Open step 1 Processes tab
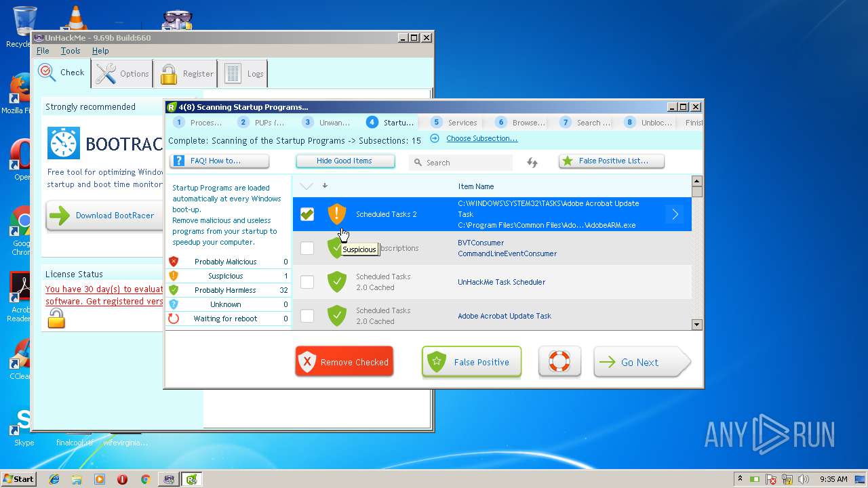Screen dimensions: 868x488 tap(198, 123)
